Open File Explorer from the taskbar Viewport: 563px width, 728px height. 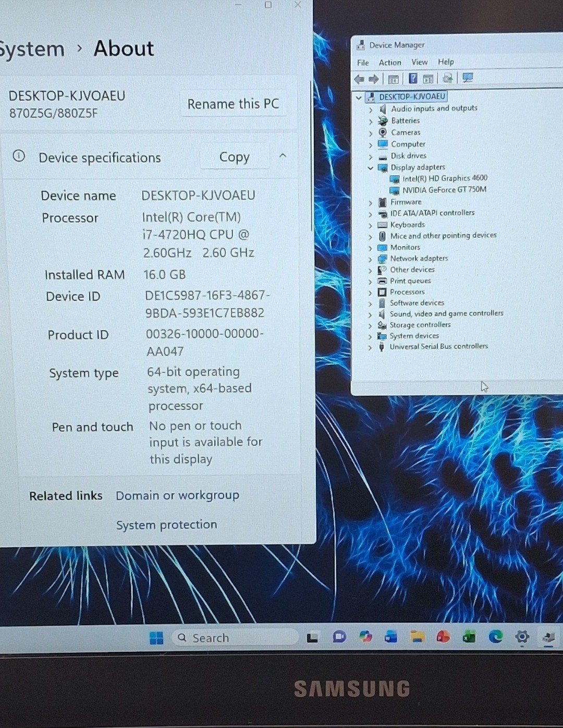(x=417, y=637)
